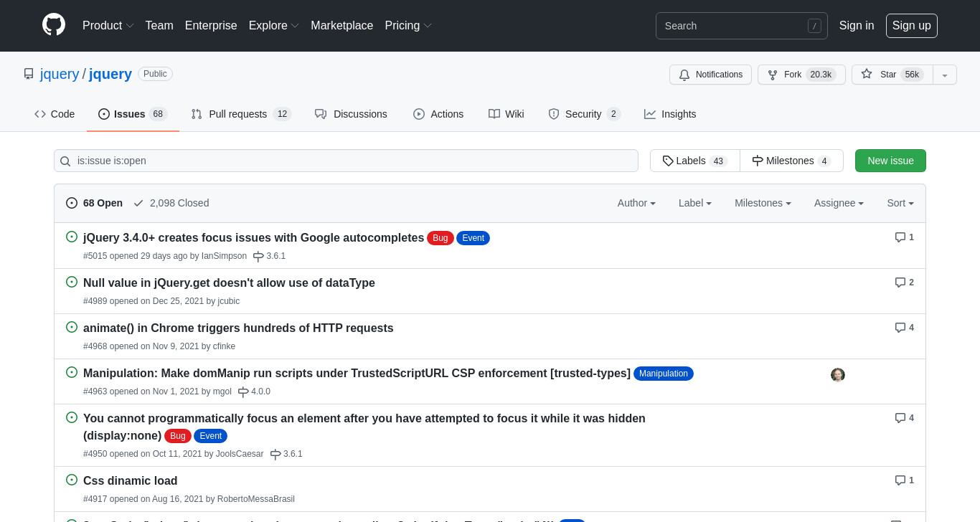Viewport: 980px width, 522px height.
Task: Open cfinke author link
Action: click(x=224, y=346)
